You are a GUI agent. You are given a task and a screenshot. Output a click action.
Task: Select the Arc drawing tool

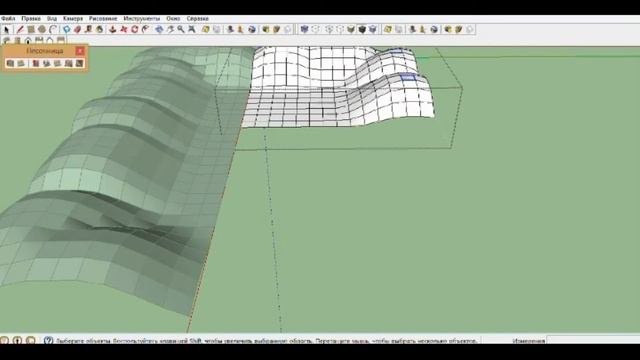(x=53, y=29)
